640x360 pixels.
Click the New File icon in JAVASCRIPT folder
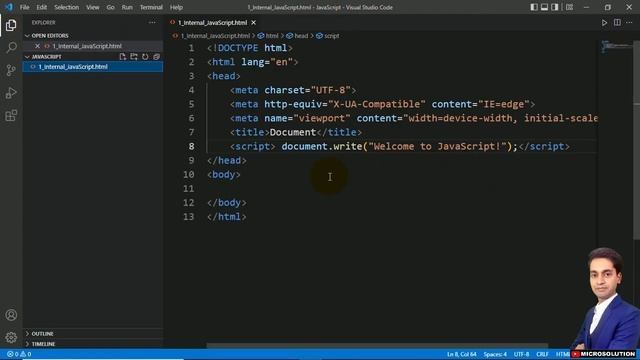122,57
